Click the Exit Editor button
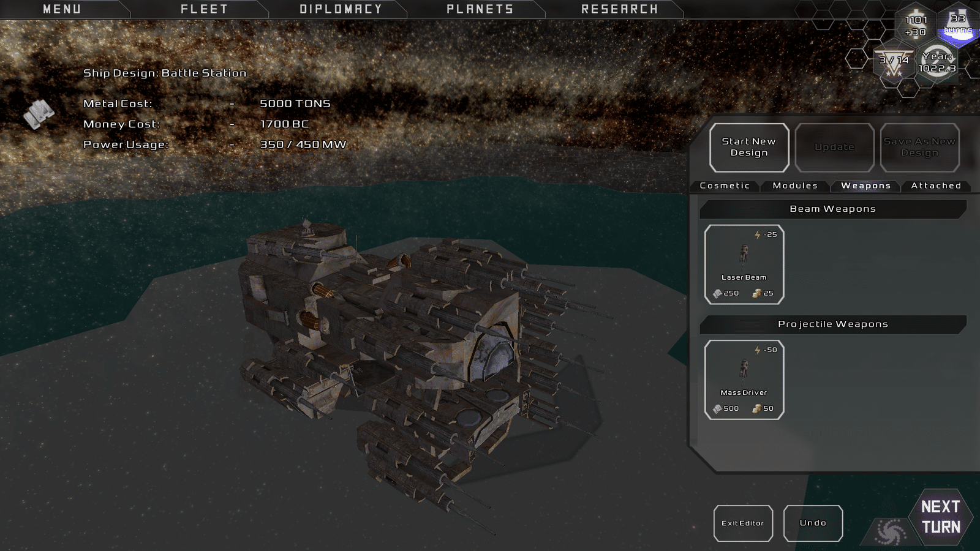980x551 pixels. point(743,523)
